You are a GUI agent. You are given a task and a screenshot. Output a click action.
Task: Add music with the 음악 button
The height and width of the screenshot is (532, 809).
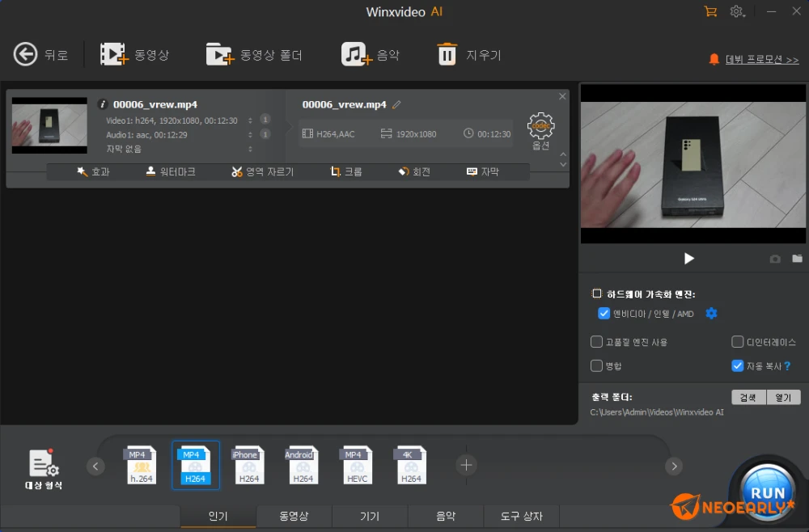371,55
